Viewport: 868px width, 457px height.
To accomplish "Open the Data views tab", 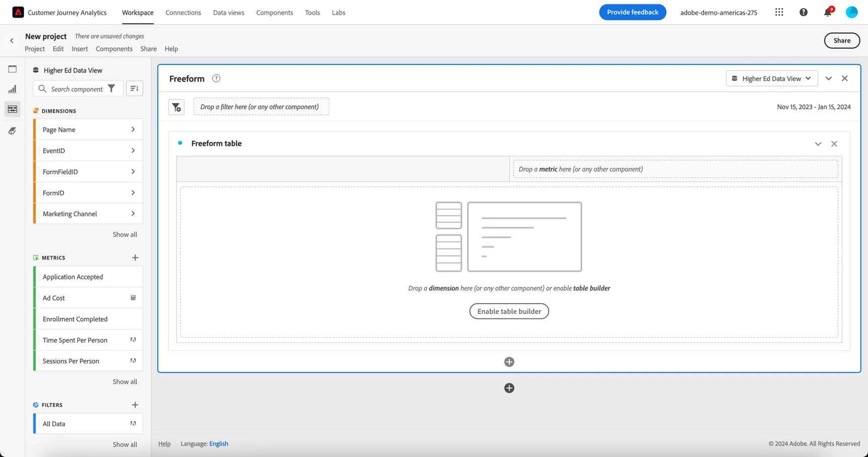I will [x=229, y=13].
